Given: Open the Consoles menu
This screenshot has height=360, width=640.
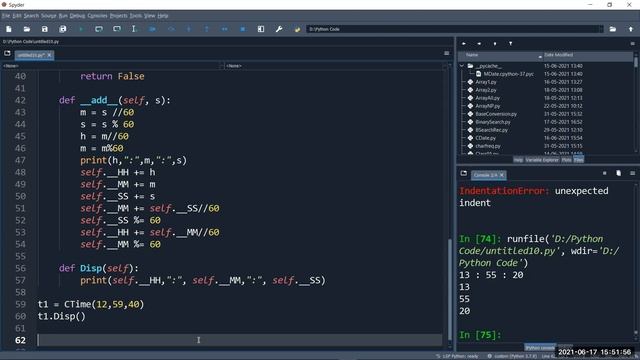Looking at the screenshot, I should point(98,16).
